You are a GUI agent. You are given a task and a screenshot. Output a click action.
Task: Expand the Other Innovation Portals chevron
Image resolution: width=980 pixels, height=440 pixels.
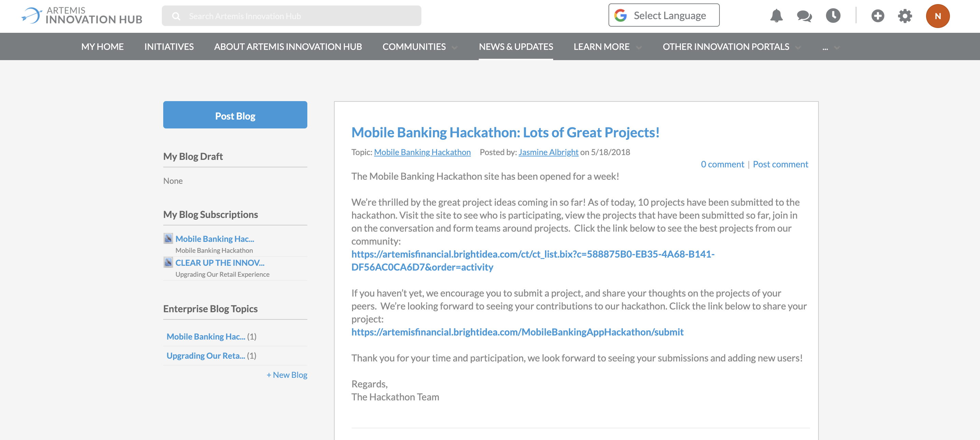tap(798, 47)
